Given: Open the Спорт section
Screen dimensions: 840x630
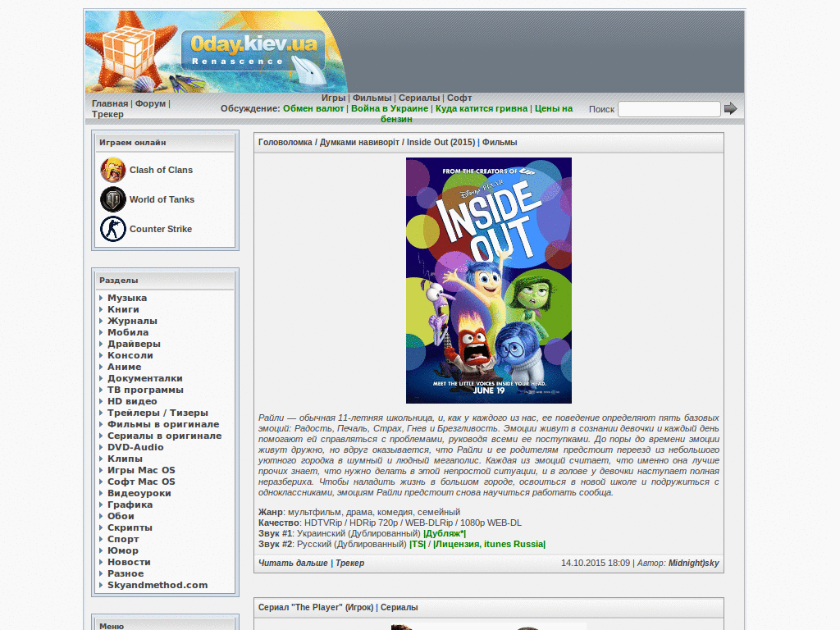Looking at the screenshot, I should (x=123, y=540).
